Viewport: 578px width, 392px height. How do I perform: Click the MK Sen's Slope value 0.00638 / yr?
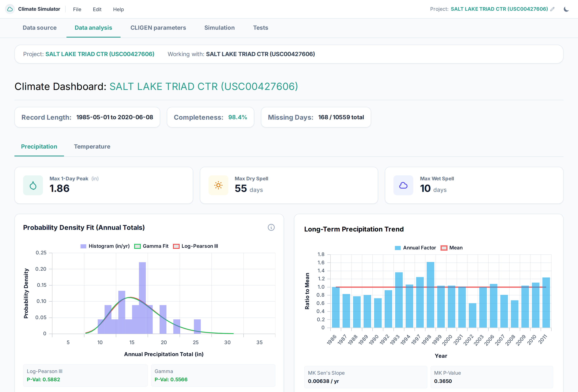pos(323,381)
